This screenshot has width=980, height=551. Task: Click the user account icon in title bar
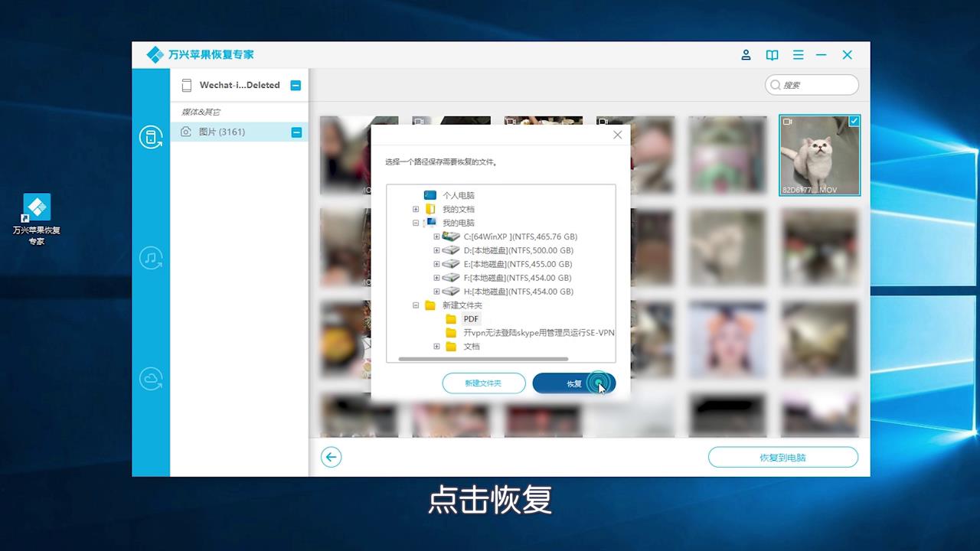tap(746, 54)
